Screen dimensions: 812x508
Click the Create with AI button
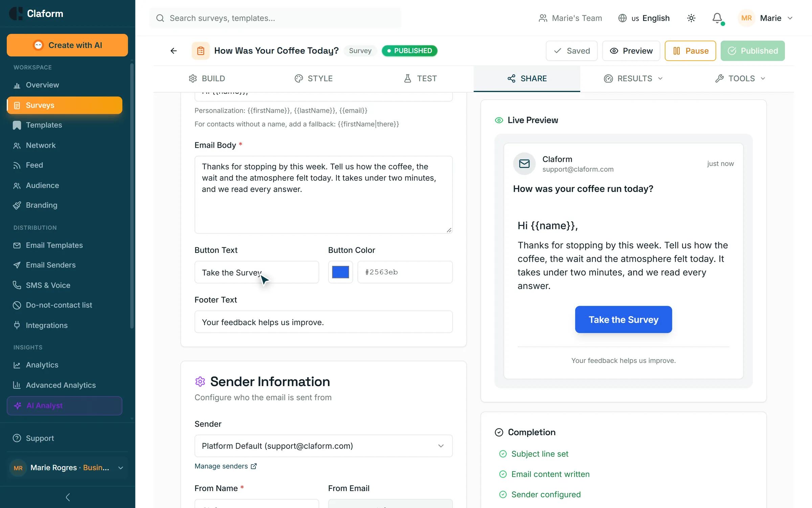click(x=67, y=45)
